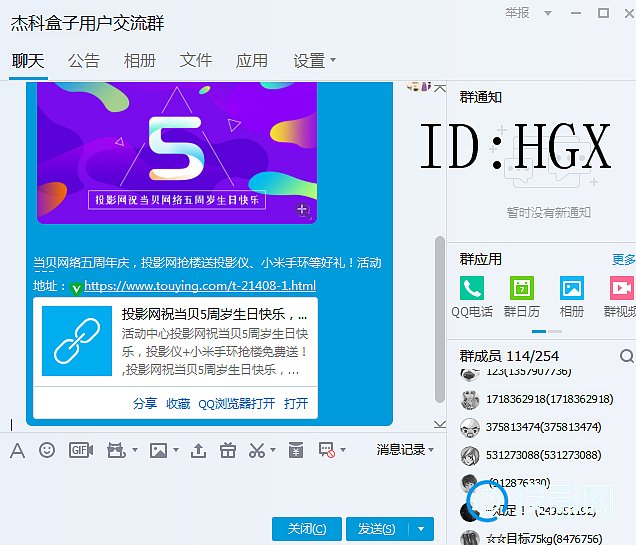The image size is (636, 545).
Task: Click the puzzle-piece camera toolbar icon
Action: coord(116,450)
